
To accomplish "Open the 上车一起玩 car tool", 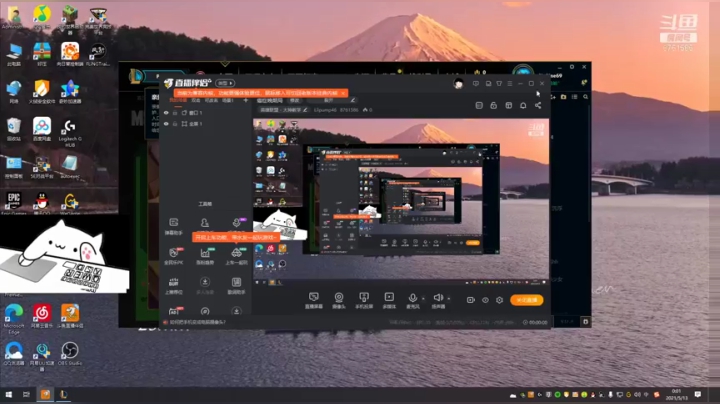I will [x=236, y=256].
